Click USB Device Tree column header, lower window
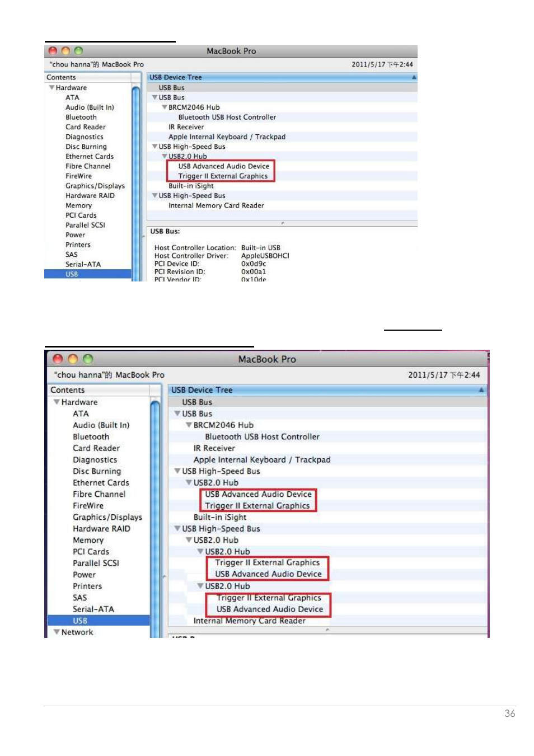 click(328, 390)
